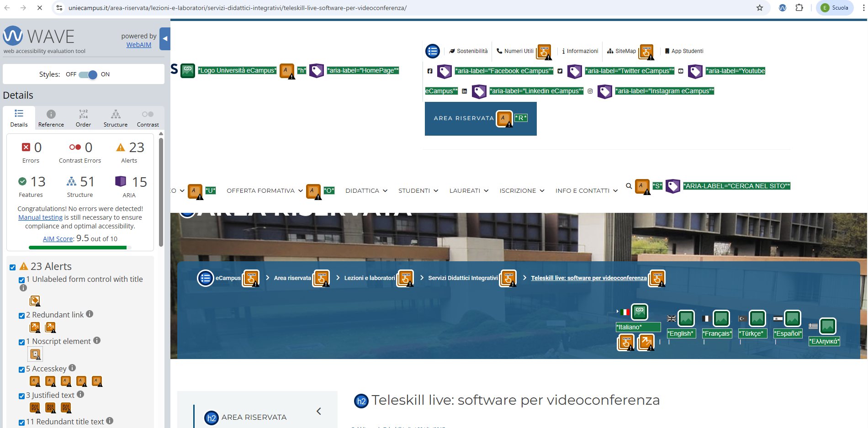Expand the OFFERTA FORMATIVA menu
Screen dimensions: 868x428
click(265, 191)
